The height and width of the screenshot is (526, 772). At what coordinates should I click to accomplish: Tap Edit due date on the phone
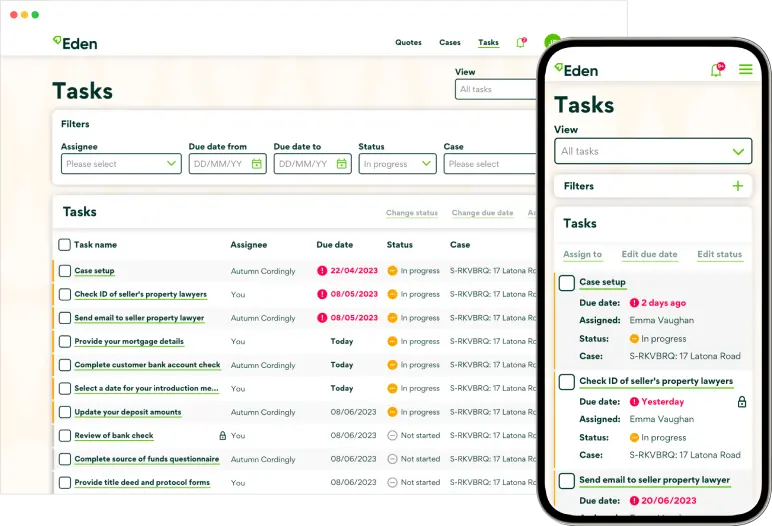649,254
